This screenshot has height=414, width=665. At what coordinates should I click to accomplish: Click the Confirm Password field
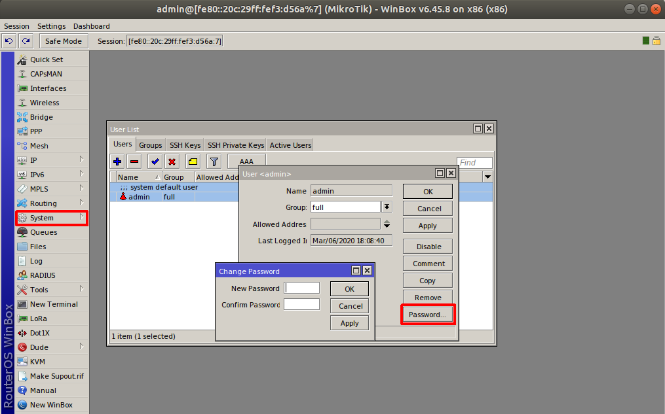(x=302, y=304)
